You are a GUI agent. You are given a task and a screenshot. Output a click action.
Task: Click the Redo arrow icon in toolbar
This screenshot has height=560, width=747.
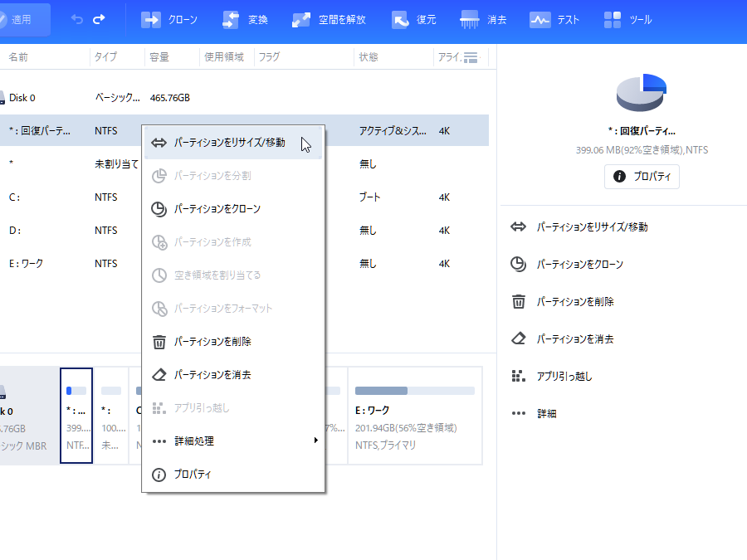tap(99, 19)
